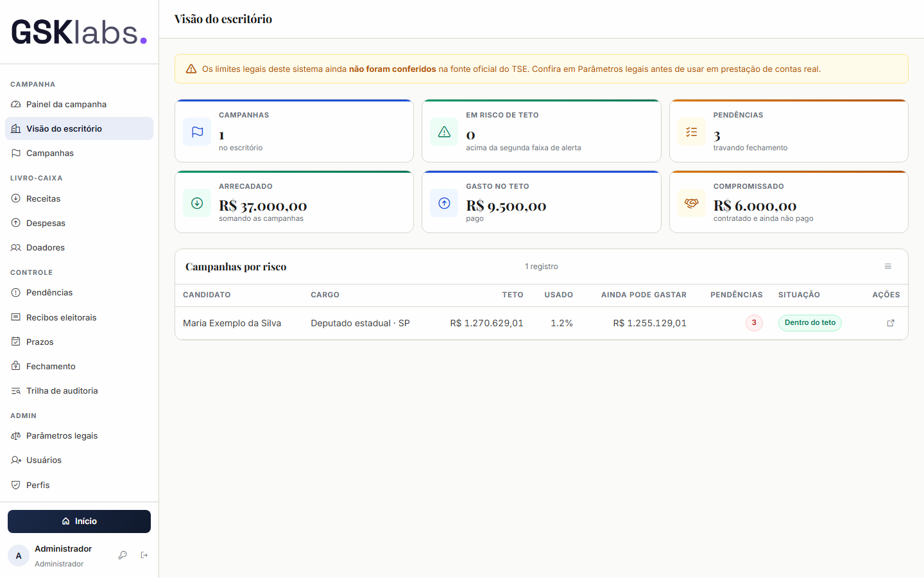Sort by Ainda pode gastar column header
Image resolution: width=924 pixels, height=578 pixels.
point(644,295)
